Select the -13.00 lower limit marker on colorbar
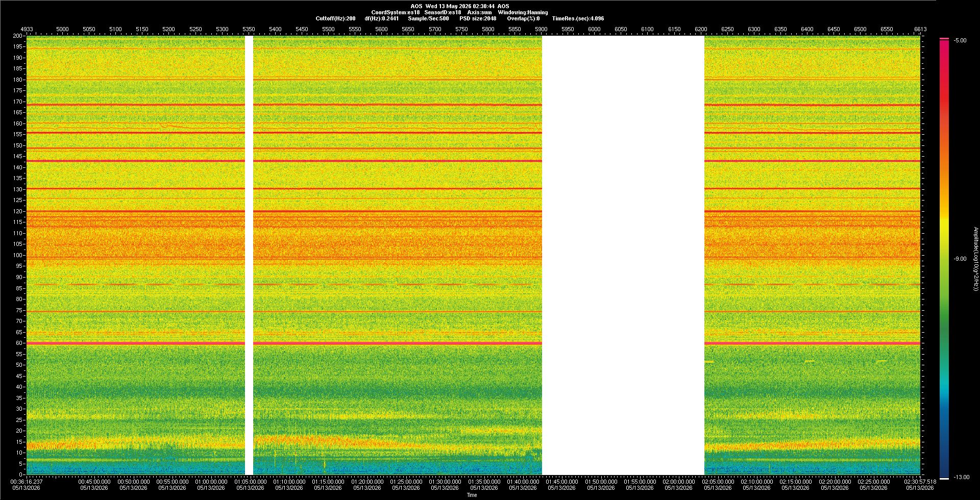This screenshot has height=500, width=980. [962, 478]
